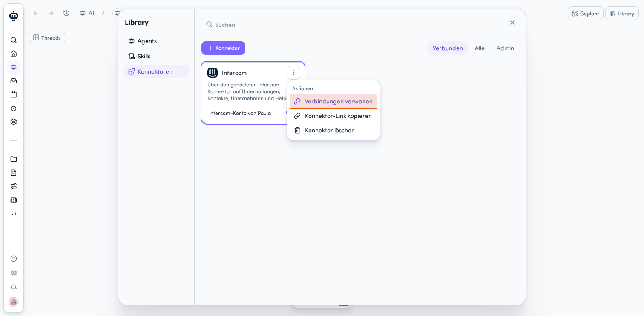The height and width of the screenshot is (316, 644).
Task: Open the calendar sidebar icon
Action: pos(14,94)
